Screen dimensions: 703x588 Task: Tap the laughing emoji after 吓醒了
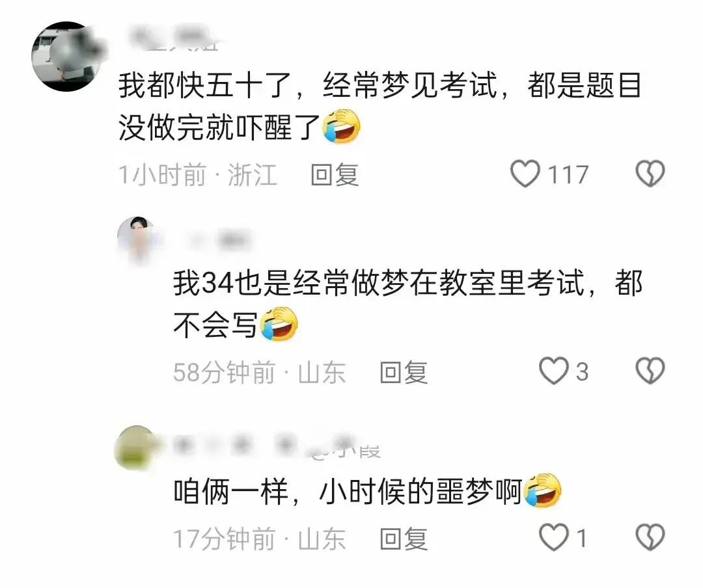[342, 126]
